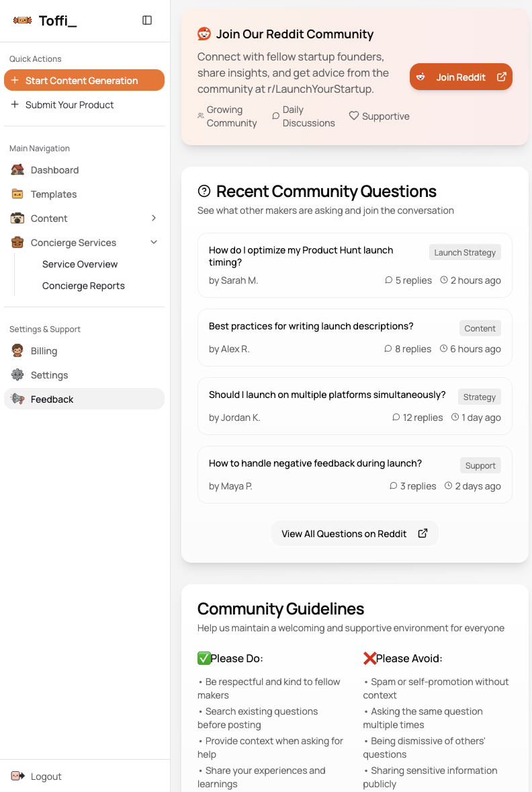Click the people icon by Growing Community
Screen dimensions: 532x792
(x=200, y=116)
